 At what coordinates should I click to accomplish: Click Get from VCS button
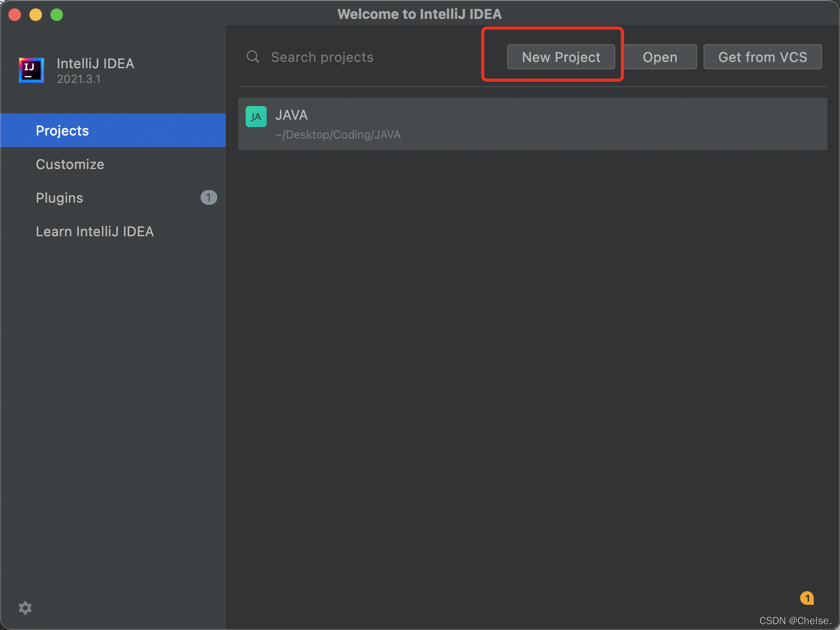762,57
